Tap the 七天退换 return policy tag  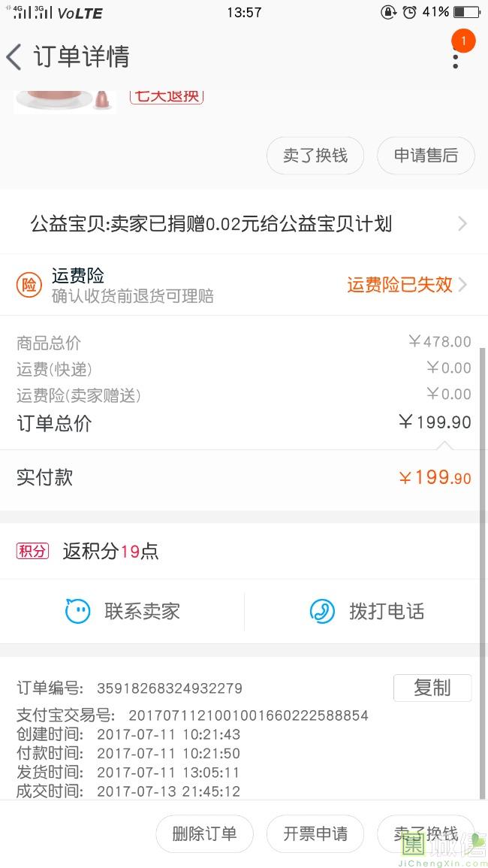click(167, 96)
